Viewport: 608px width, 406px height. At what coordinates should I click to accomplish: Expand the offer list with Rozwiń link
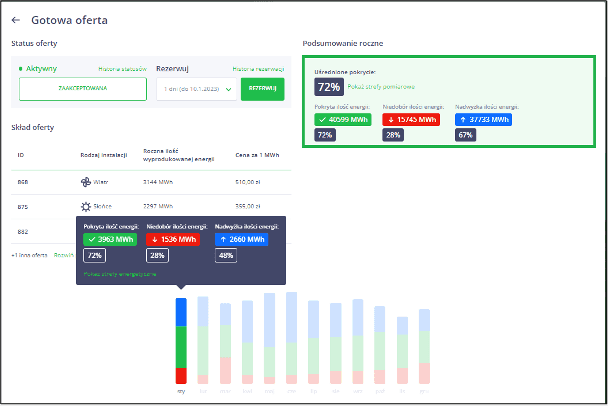(62, 255)
